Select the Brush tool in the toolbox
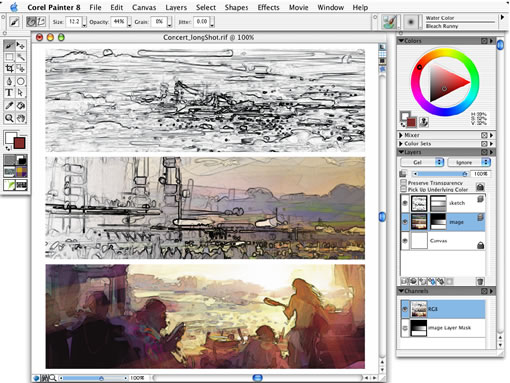The height and width of the screenshot is (383, 510). (9, 45)
